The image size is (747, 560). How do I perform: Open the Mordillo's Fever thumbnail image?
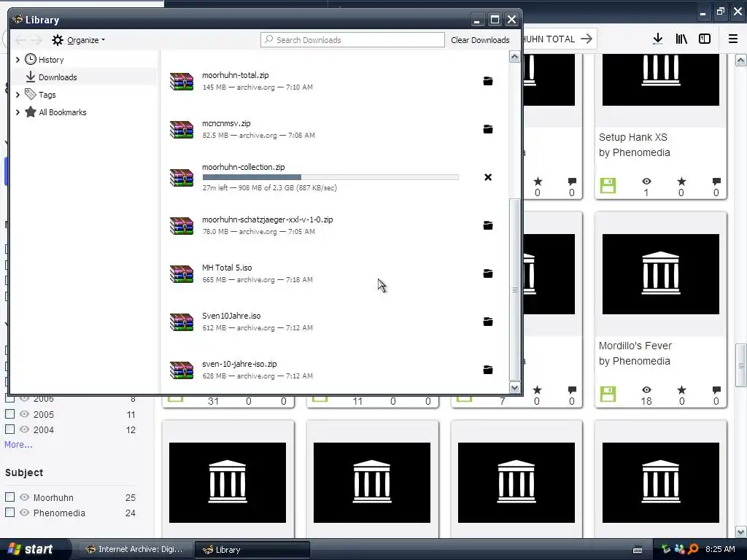pos(661,274)
